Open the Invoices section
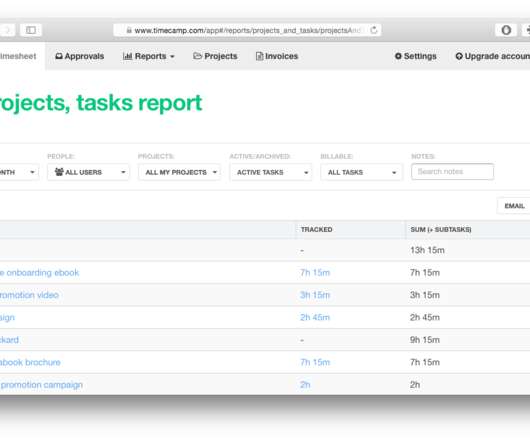The height and width of the screenshot is (442, 530). [277, 56]
